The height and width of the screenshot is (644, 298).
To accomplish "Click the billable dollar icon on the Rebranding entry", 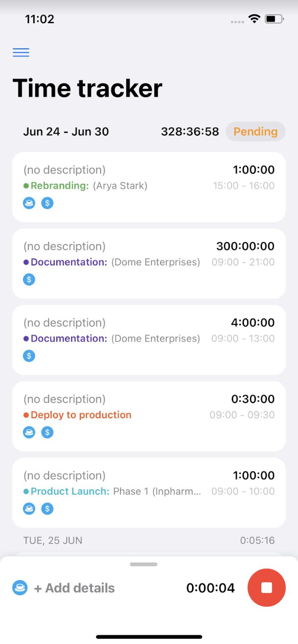I will click(x=47, y=203).
